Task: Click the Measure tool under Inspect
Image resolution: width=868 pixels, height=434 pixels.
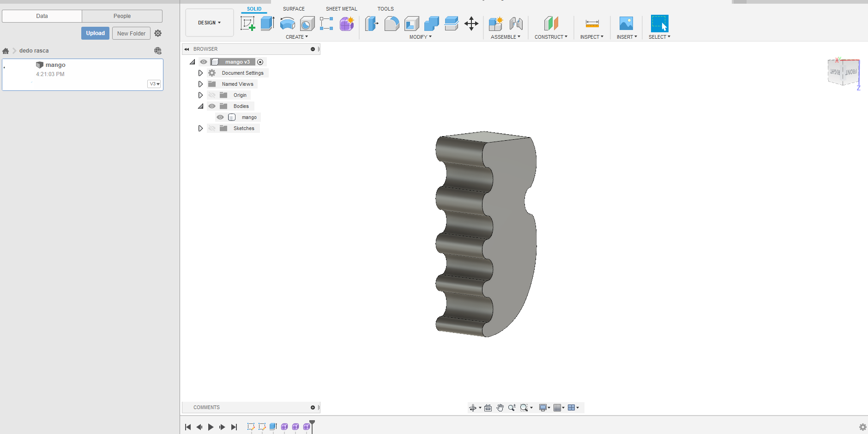Action: coord(592,23)
